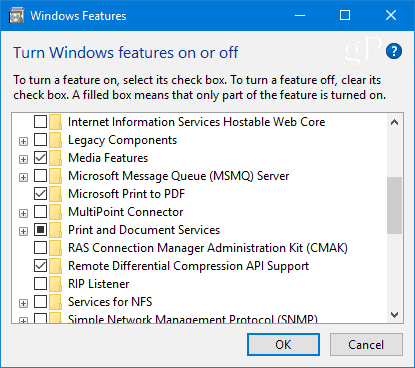Select Internet Information Services Hostable Web Core label
The width and height of the screenshot is (415, 368).
tap(196, 122)
